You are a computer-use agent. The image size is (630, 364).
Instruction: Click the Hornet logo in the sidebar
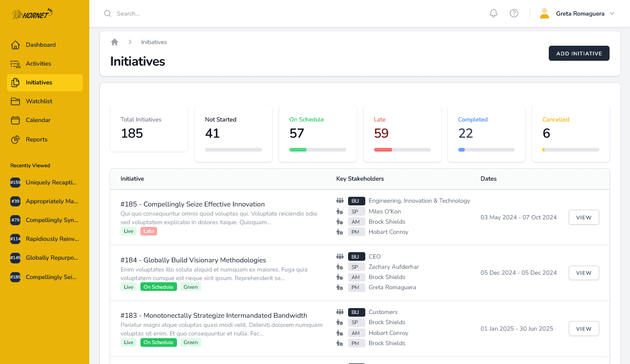pos(32,14)
